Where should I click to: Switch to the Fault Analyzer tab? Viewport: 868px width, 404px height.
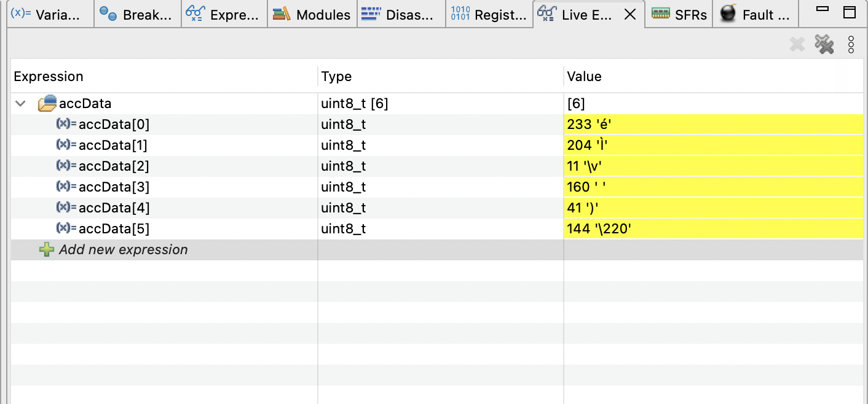756,15
